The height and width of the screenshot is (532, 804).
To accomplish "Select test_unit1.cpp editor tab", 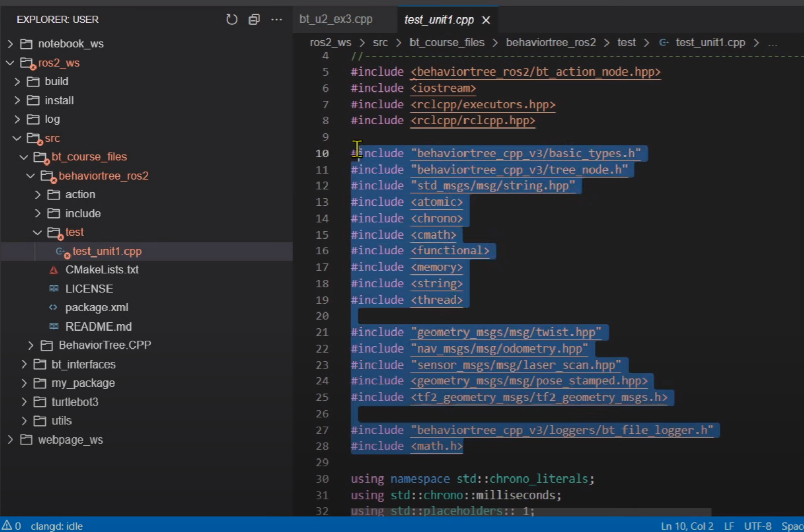I will click(x=439, y=20).
